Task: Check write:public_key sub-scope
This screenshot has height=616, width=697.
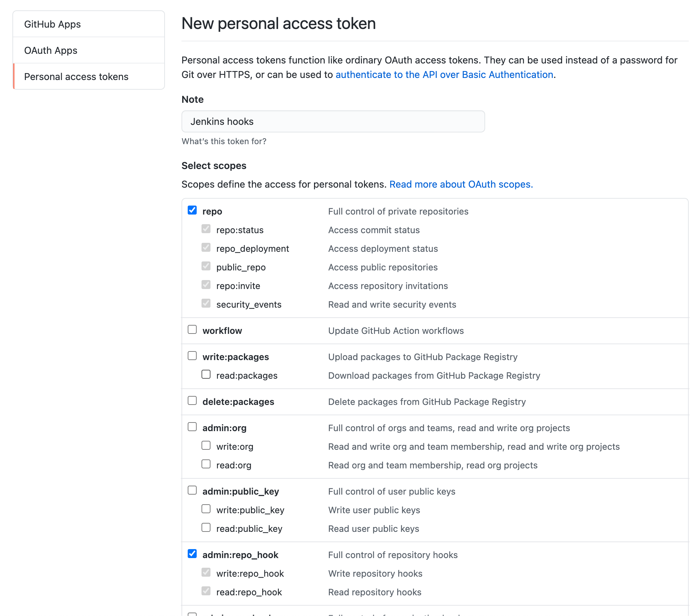Action: [206, 509]
